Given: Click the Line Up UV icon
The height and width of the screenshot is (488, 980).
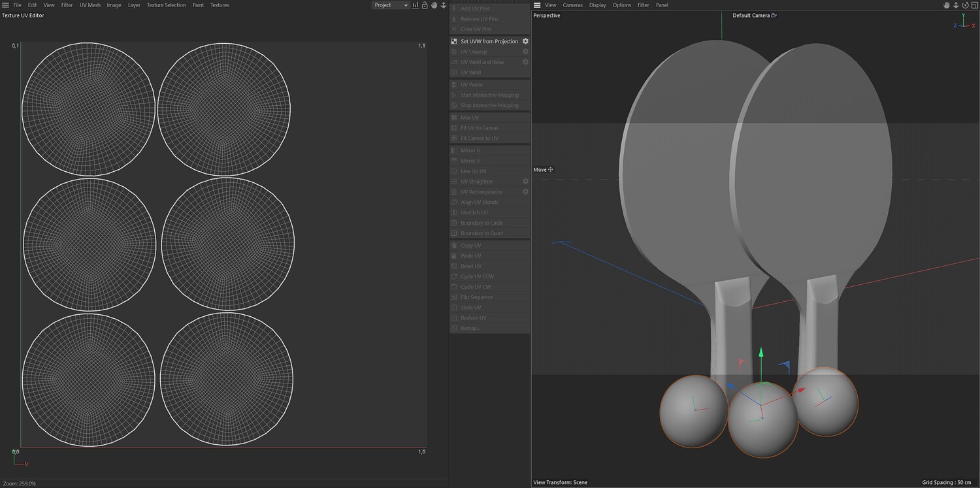Looking at the screenshot, I should [454, 171].
